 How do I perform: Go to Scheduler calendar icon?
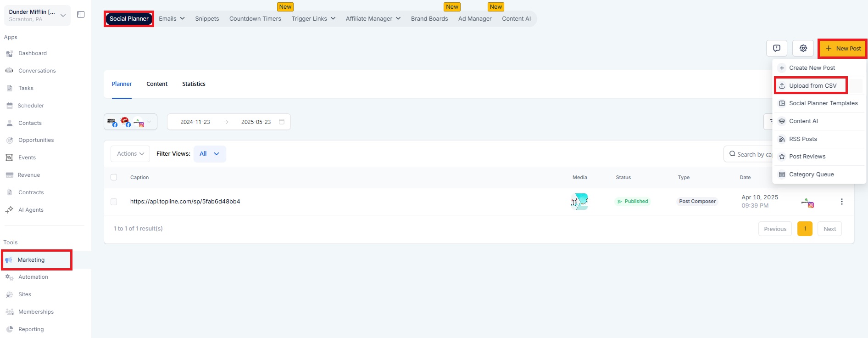(9, 106)
